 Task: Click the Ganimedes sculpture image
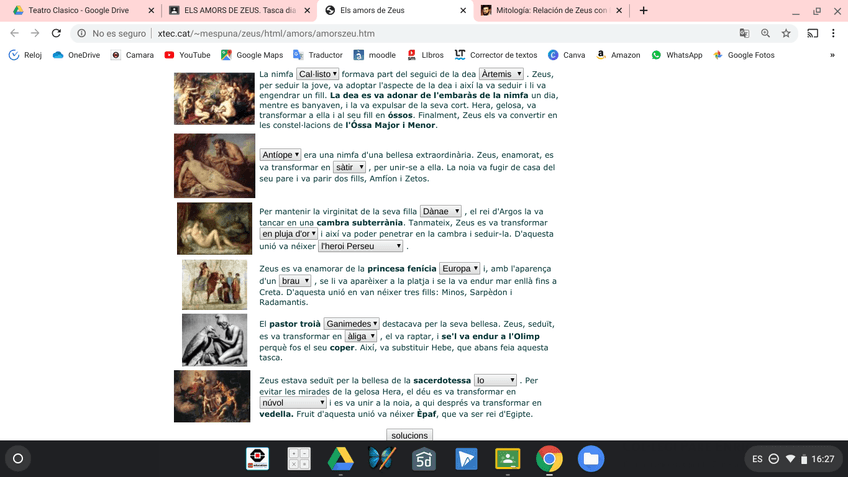[x=214, y=340]
